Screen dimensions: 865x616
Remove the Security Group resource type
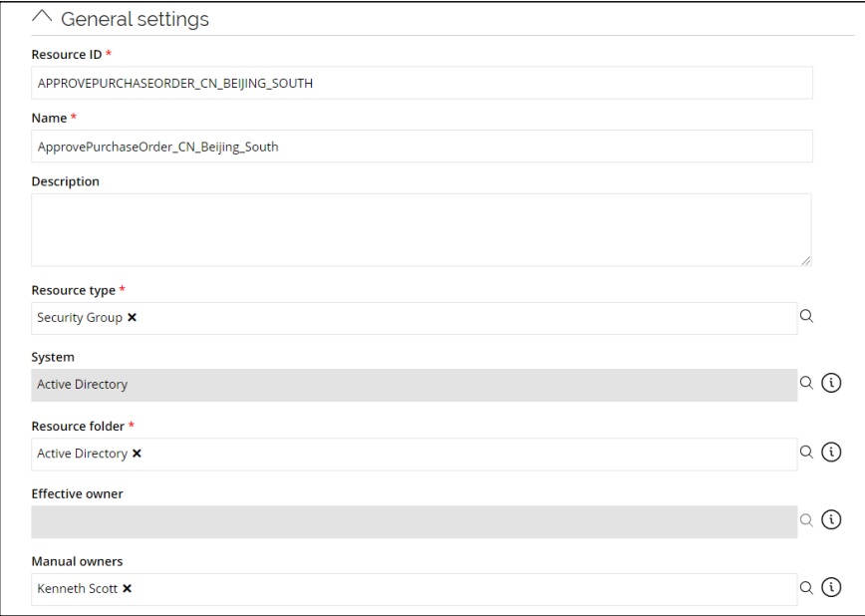pos(133,318)
